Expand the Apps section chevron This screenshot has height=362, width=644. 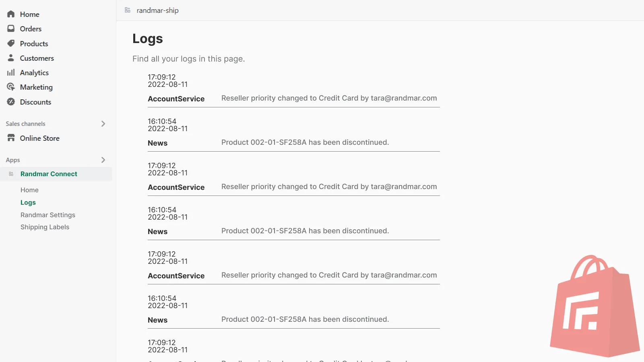tap(103, 160)
